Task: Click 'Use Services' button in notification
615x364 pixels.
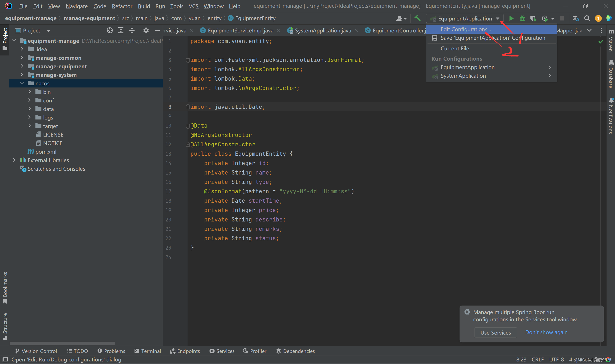Action: click(494, 332)
